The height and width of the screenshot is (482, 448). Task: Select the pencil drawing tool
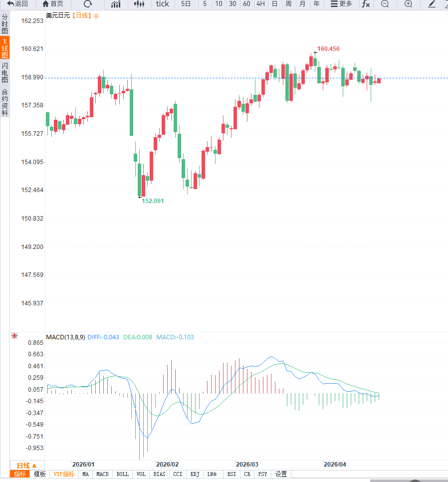pyautogui.click(x=432, y=4)
